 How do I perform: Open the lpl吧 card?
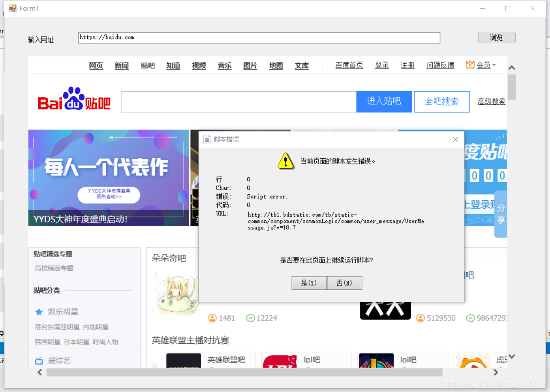(306, 360)
